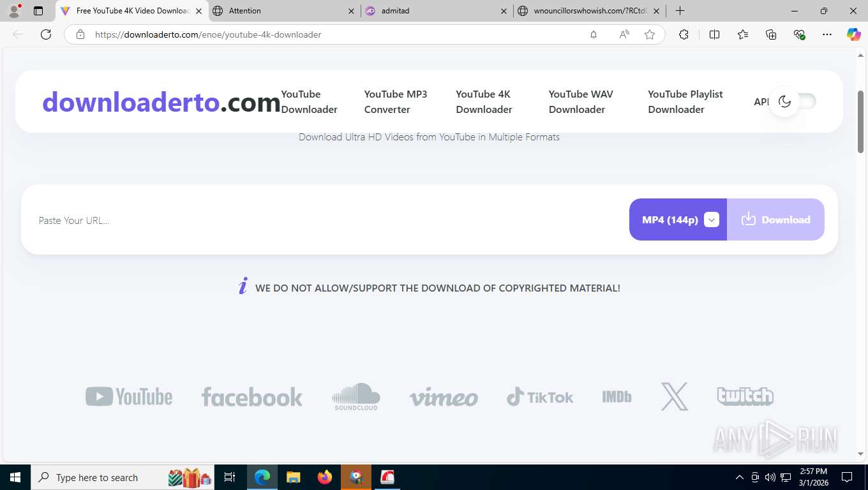The width and height of the screenshot is (868, 490).
Task: Click the address bar URL
Action: click(208, 34)
